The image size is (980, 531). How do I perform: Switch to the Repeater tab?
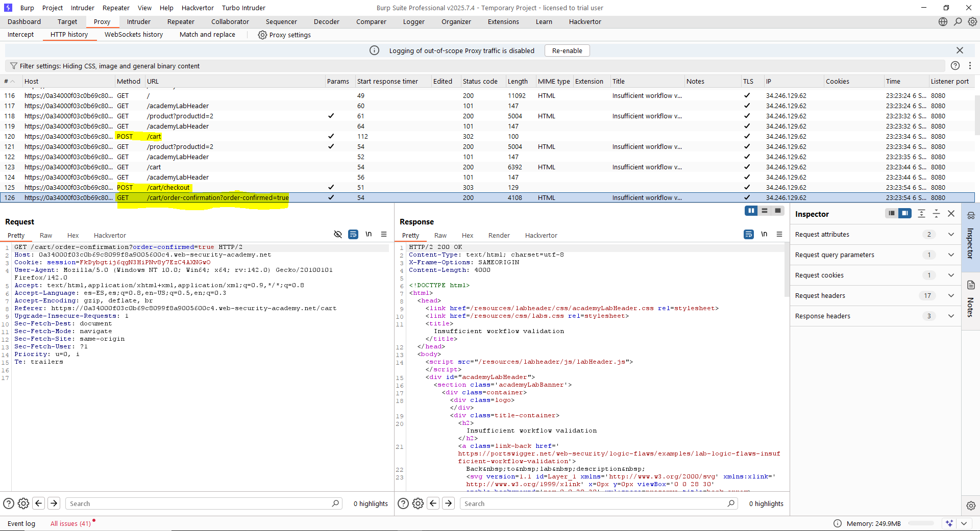[x=181, y=21]
